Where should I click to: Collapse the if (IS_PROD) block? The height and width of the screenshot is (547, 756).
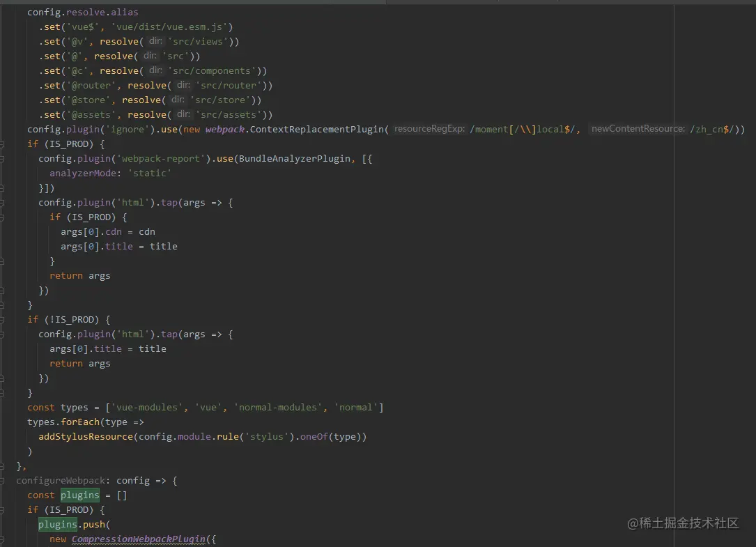coord(6,144)
